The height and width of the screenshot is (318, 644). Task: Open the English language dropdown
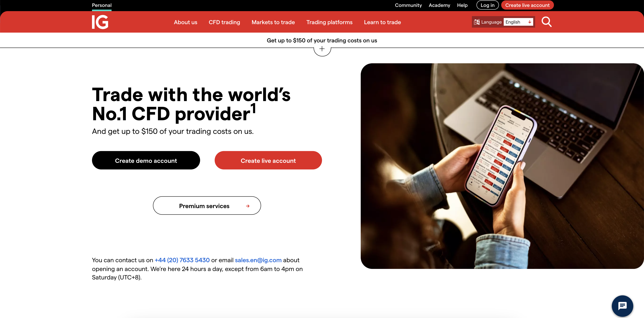(518, 22)
